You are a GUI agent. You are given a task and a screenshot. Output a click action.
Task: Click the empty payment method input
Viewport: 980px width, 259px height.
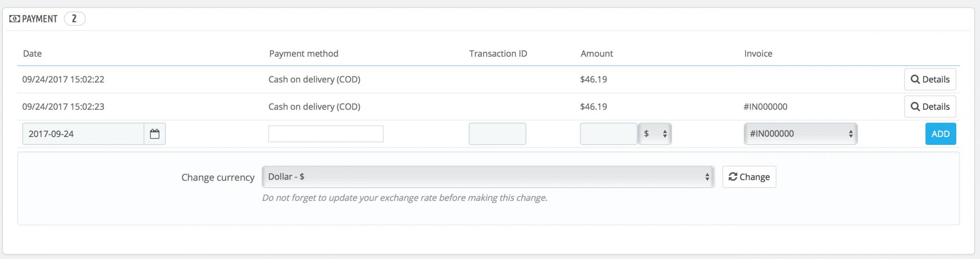coord(325,134)
